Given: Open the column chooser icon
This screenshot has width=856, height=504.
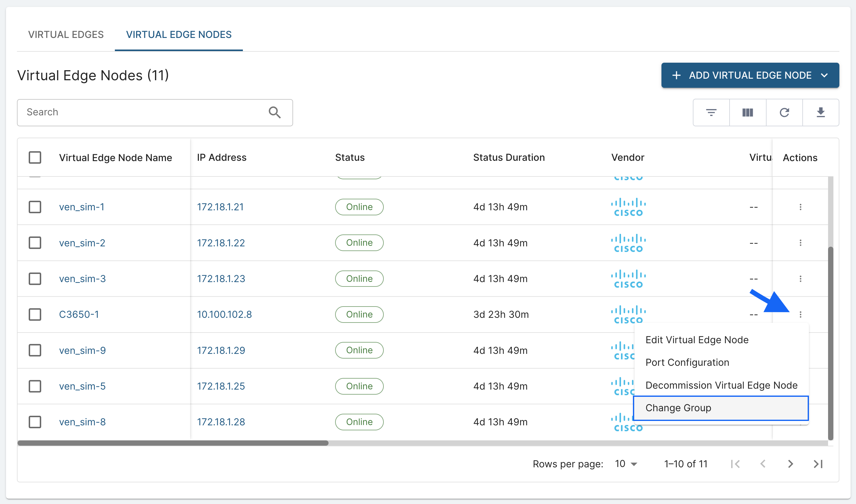Looking at the screenshot, I should point(747,113).
